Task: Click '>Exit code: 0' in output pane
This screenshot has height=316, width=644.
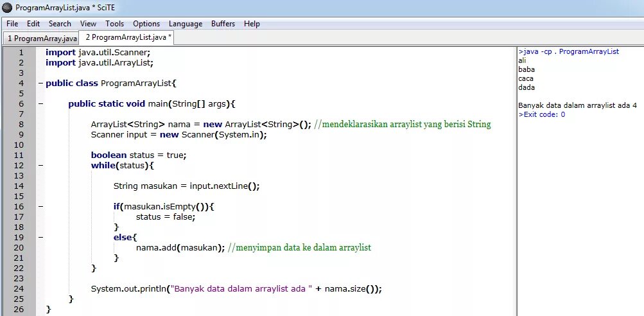Action: [x=542, y=115]
